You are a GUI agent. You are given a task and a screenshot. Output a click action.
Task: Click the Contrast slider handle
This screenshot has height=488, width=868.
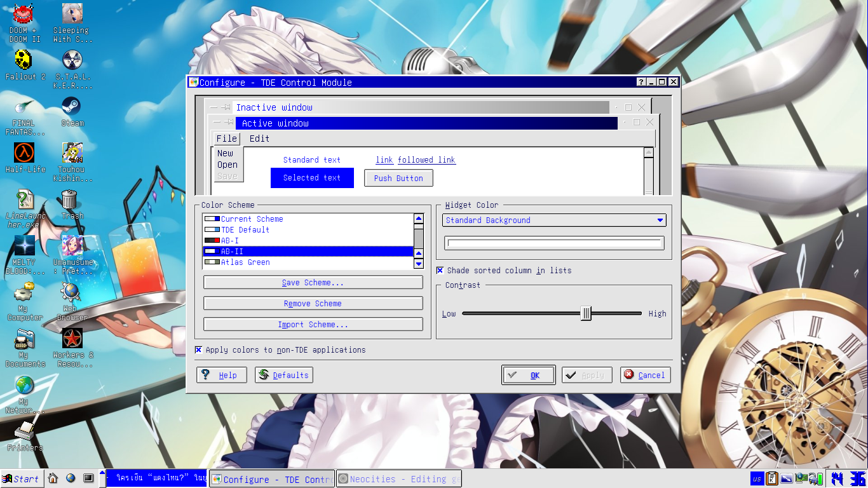[x=586, y=313]
